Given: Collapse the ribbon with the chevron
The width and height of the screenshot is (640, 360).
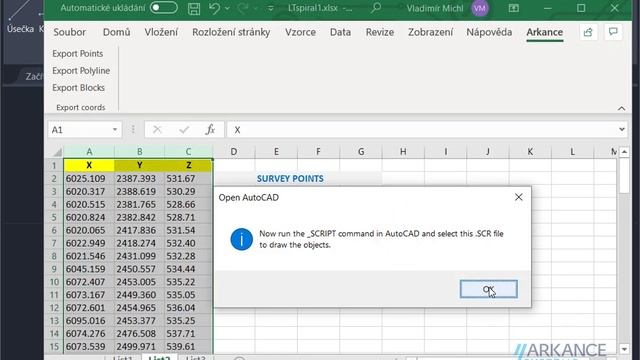Looking at the screenshot, I should [x=621, y=108].
